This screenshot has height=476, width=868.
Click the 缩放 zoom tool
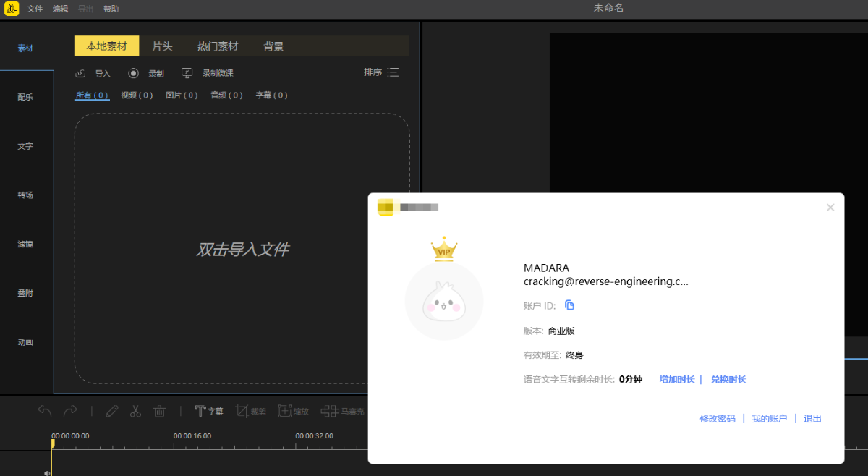pyautogui.click(x=294, y=411)
